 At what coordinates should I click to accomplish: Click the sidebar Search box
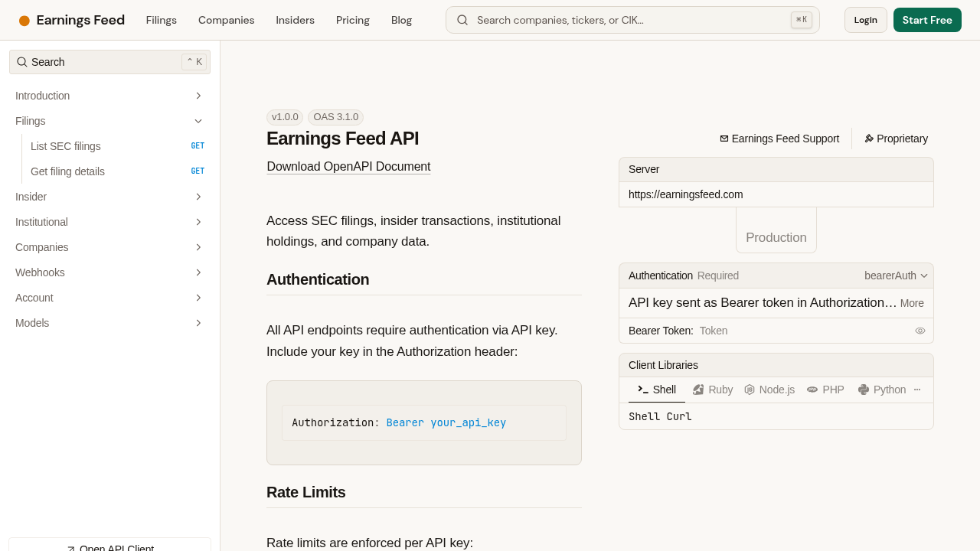click(109, 62)
